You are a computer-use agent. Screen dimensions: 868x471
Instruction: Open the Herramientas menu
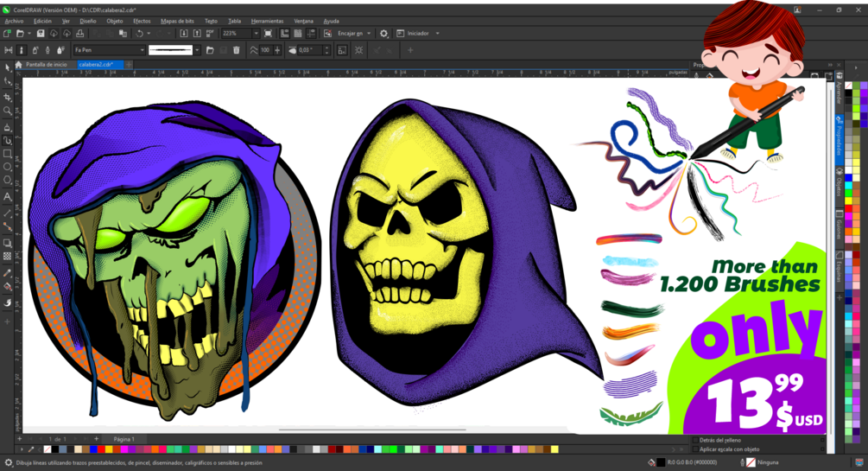click(x=267, y=21)
